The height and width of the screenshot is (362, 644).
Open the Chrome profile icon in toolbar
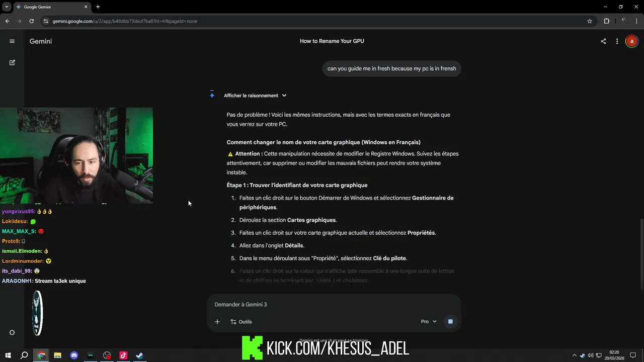point(624,21)
